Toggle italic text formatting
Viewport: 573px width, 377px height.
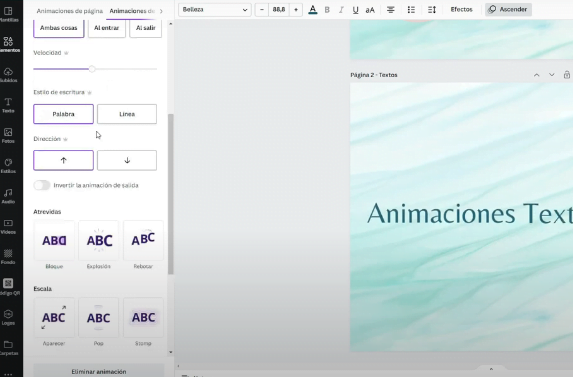click(341, 10)
